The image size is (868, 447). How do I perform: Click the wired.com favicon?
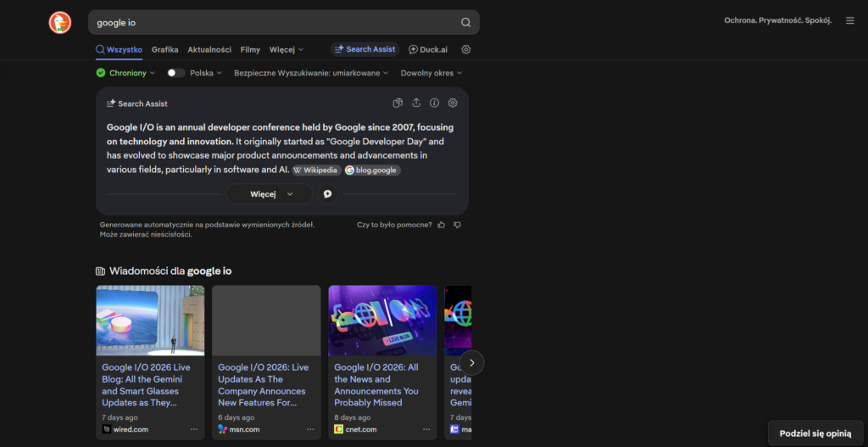point(106,429)
